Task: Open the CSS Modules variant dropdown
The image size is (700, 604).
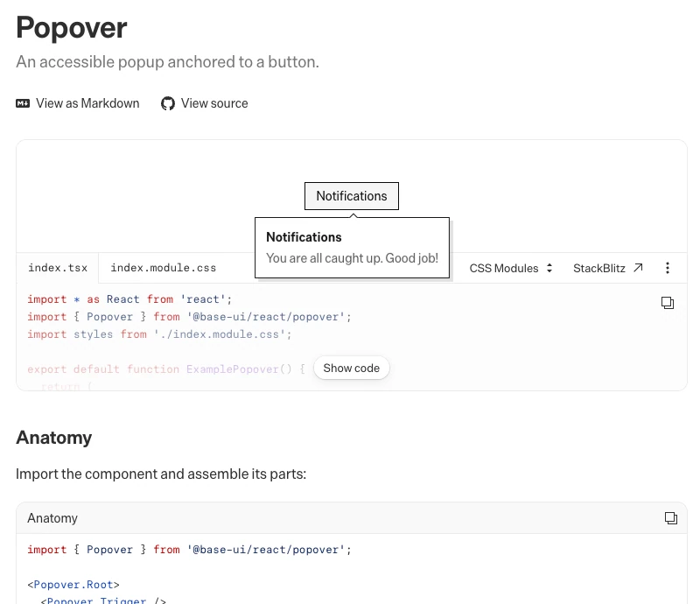Action: tap(511, 268)
